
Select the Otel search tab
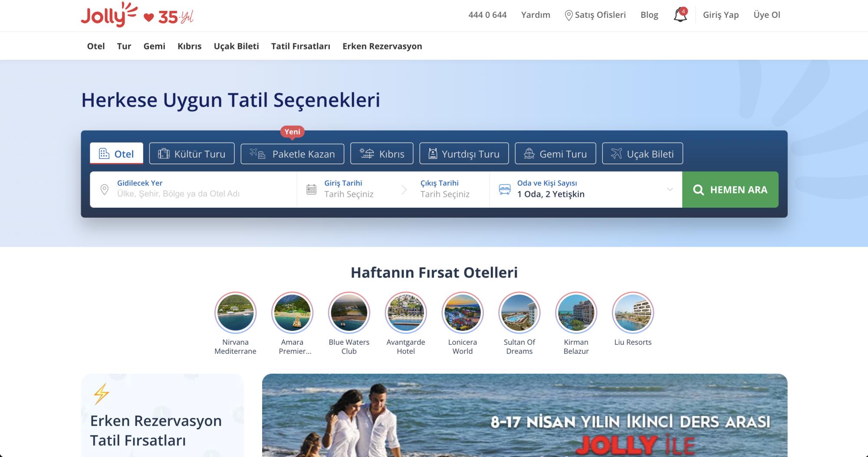pos(116,153)
